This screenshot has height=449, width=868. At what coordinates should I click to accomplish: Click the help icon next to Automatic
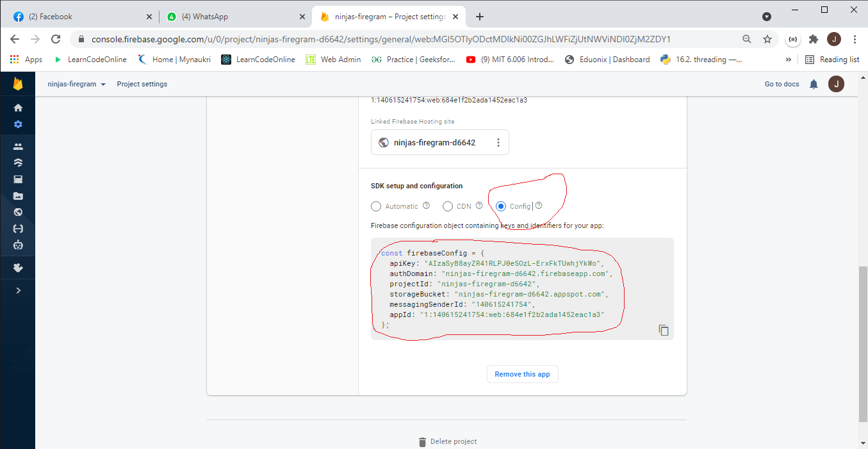pyautogui.click(x=426, y=206)
